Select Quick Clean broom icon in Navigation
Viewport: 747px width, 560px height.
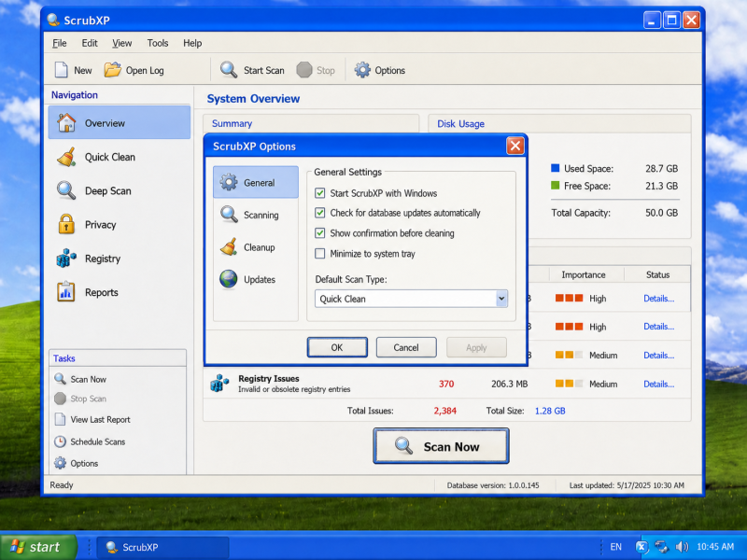66,157
